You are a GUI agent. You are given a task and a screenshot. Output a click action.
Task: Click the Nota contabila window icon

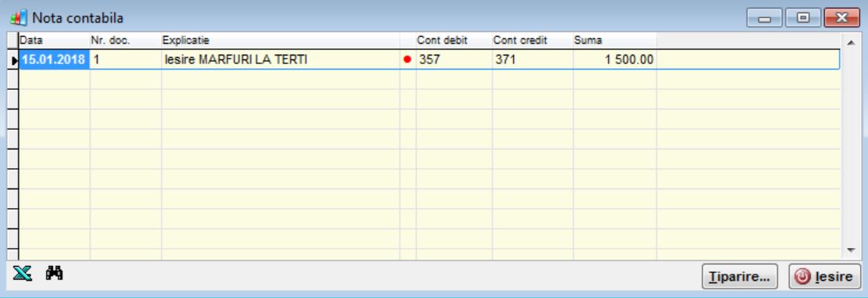(x=19, y=18)
